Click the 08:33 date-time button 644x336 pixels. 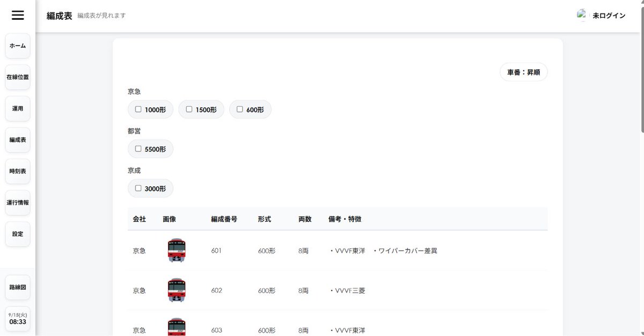[x=18, y=319]
